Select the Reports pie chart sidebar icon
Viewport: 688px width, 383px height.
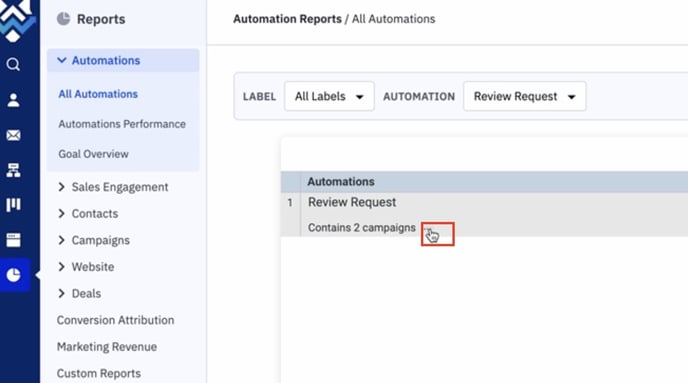[x=13, y=275]
